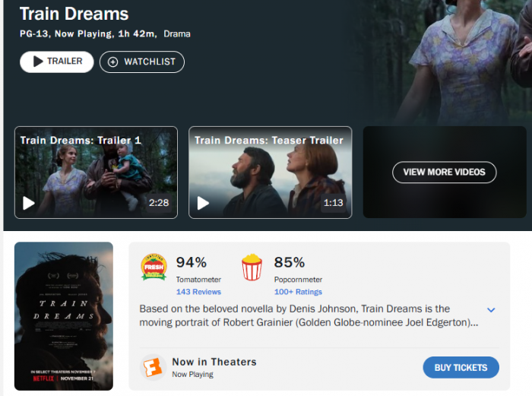Open the 143 Reviews link
Image resolution: width=532 pixels, height=396 pixels.
click(x=198, y=292)
